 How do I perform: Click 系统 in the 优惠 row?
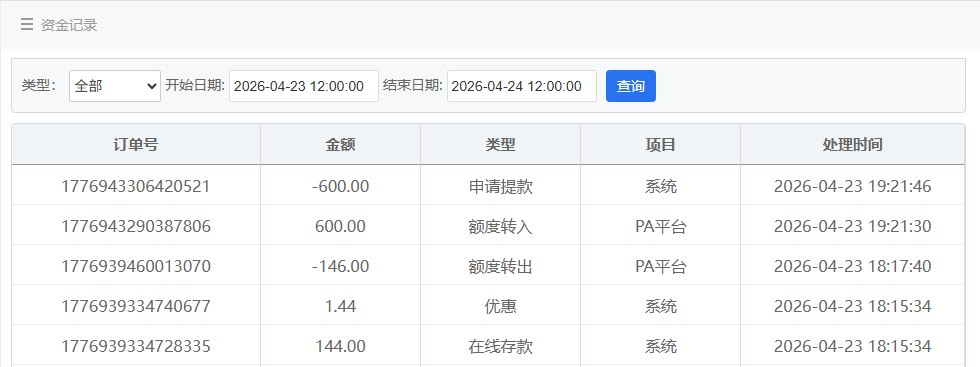pyautogui.click(x=661, y=306)
